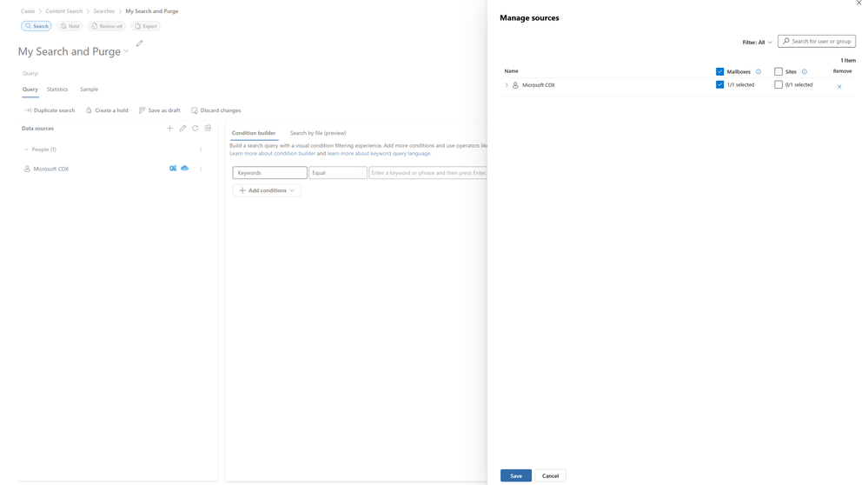Screen dimensions: 868x485
Task: Open the Equal operator dropdown
Action: [338, 173]
